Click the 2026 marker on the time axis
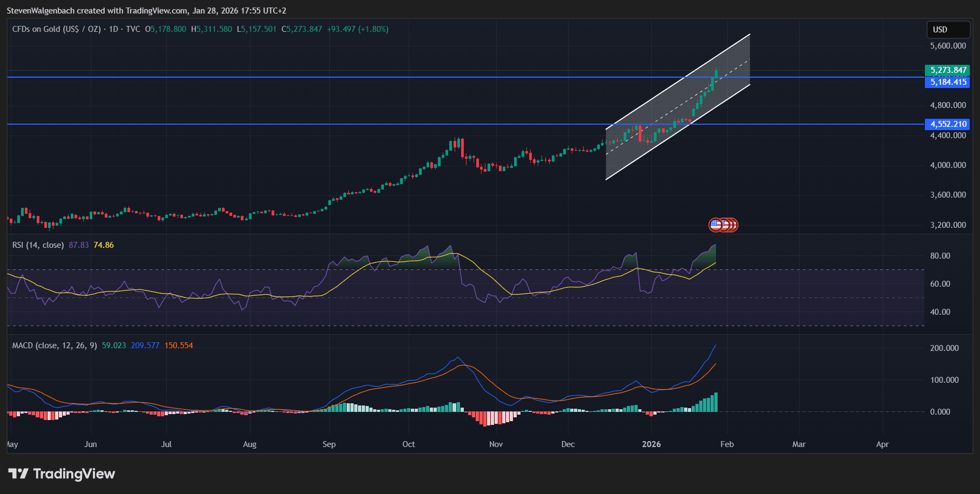 point(651,444)
